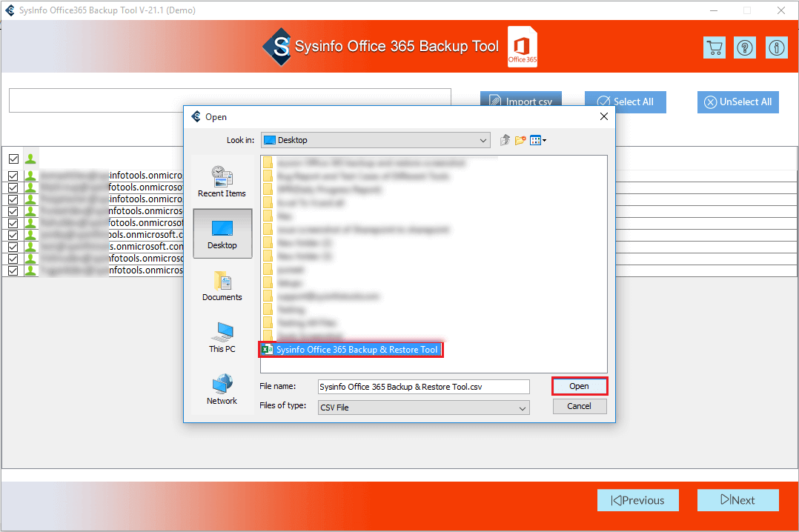
Task: Open the view menu grid icon
Action: coord(537,140)
